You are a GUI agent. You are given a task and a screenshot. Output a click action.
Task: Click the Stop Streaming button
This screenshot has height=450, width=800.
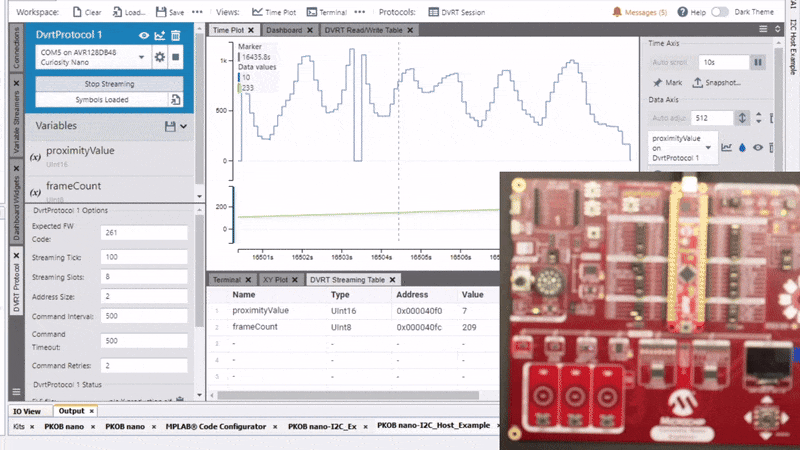[x=110, y=84]
